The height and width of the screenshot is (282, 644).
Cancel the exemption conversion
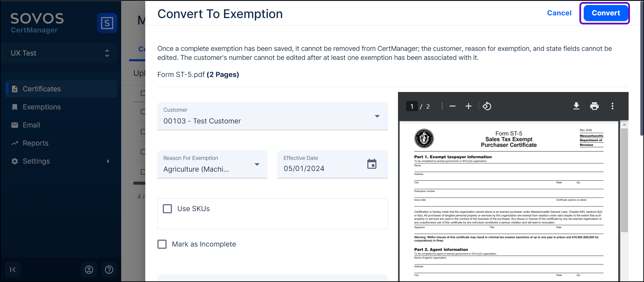click(x=559, y=13)
